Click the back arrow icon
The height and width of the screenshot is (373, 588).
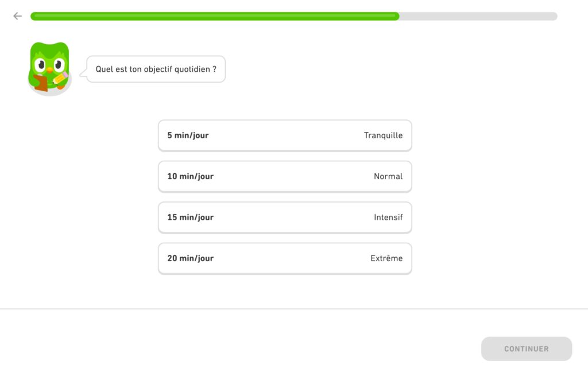point(17,16)
